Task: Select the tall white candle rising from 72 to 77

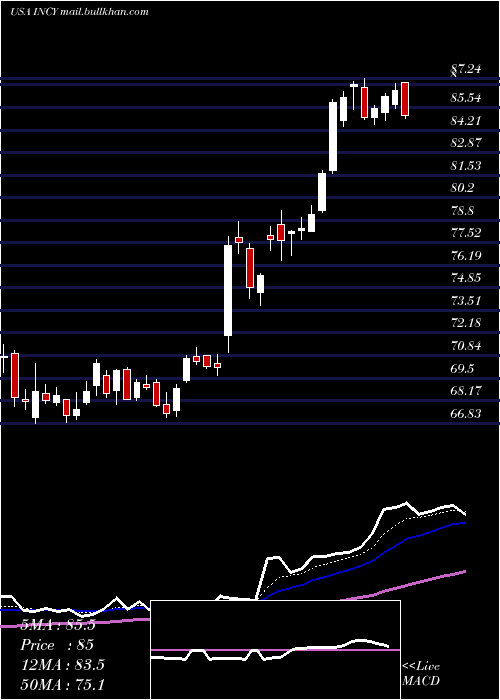Action: 228,290
